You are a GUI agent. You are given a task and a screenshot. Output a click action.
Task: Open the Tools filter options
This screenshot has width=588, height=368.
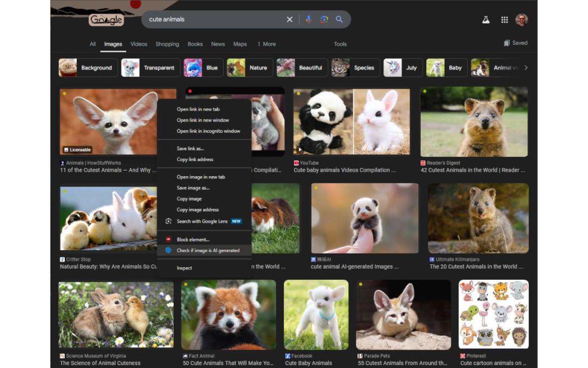pyautogui.click(x=340, y=44)
